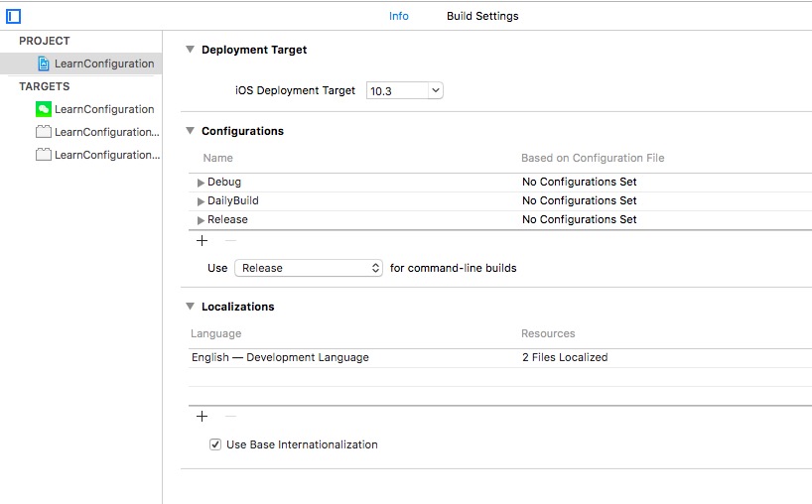This screenshot has width=812, height=504.
Task: Collapse the Deployment Target section
Action: (190, 50)
